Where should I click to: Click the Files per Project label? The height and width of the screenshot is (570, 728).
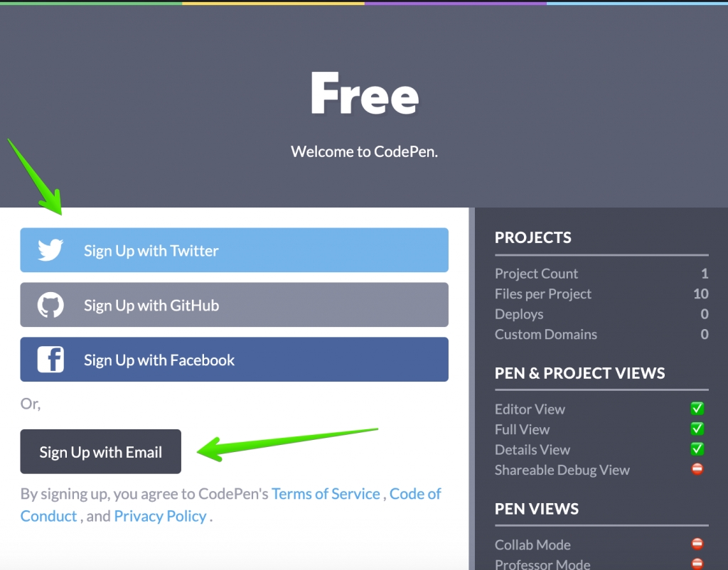pos(543,294)
